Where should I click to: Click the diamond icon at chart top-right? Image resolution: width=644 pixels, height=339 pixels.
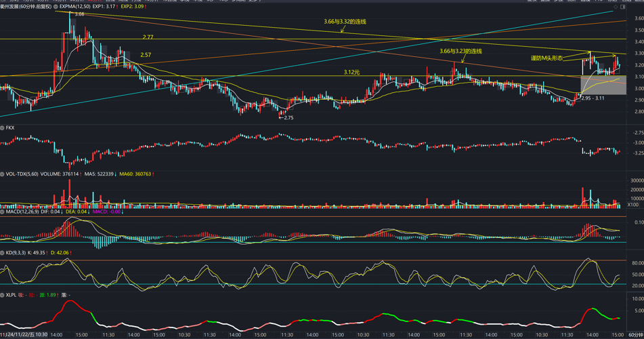point(616,7)
